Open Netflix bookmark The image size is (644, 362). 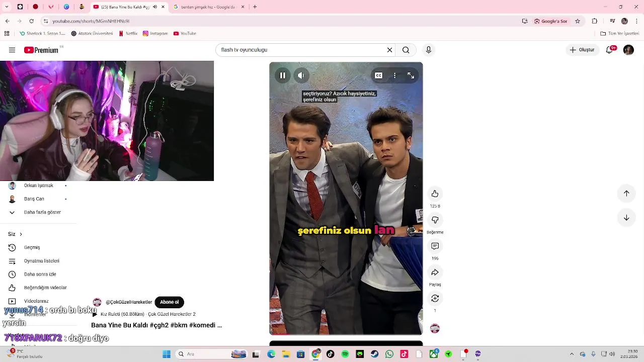(x=128, y=34)
